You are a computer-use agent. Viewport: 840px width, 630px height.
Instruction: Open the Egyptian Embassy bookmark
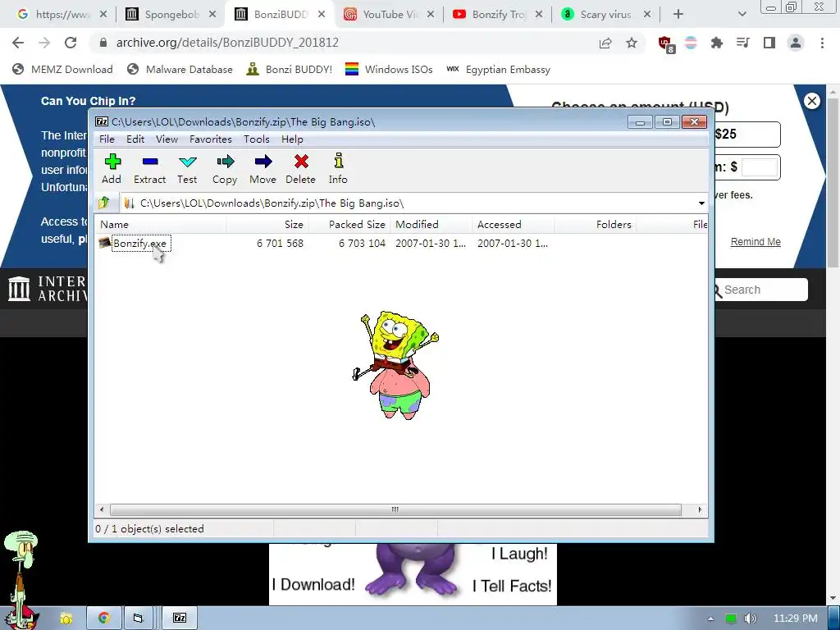pyautogui.click(x=498, y=69)
